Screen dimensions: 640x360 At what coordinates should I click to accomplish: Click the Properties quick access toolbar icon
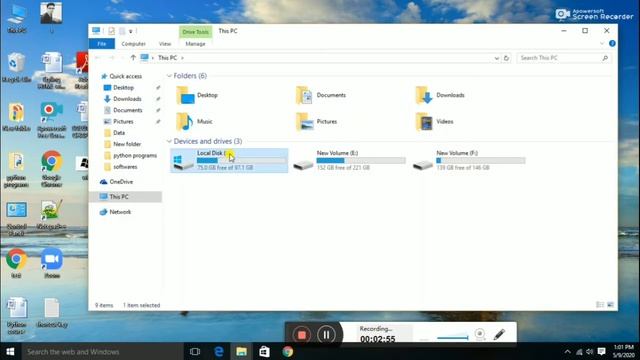tap(111, 31)
